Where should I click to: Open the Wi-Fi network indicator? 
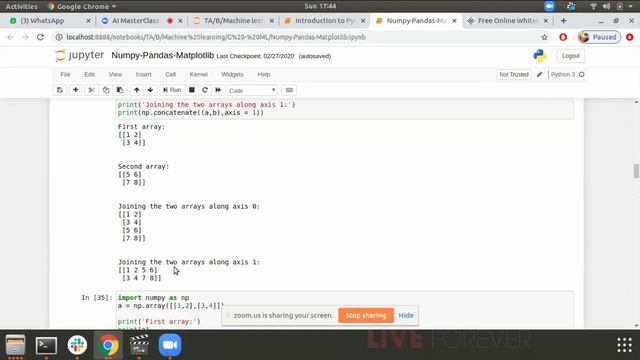593,6
